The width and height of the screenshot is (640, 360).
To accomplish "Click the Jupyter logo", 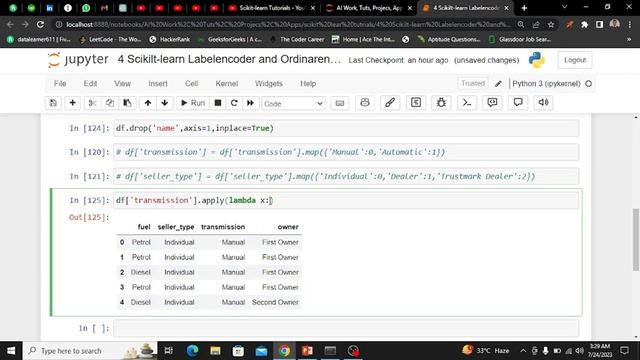I will (78, 60).
